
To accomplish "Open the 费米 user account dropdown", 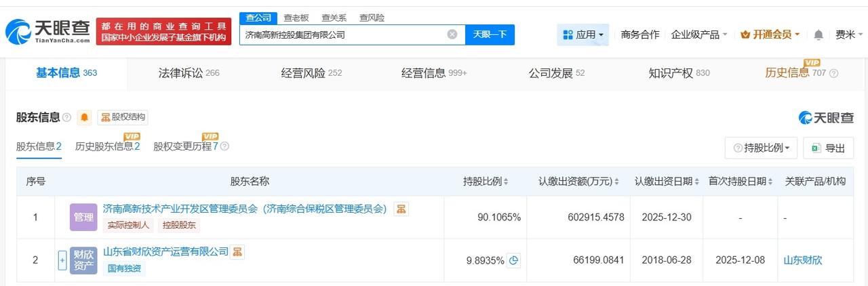I will pyautogui.click(x=849, y=35).
